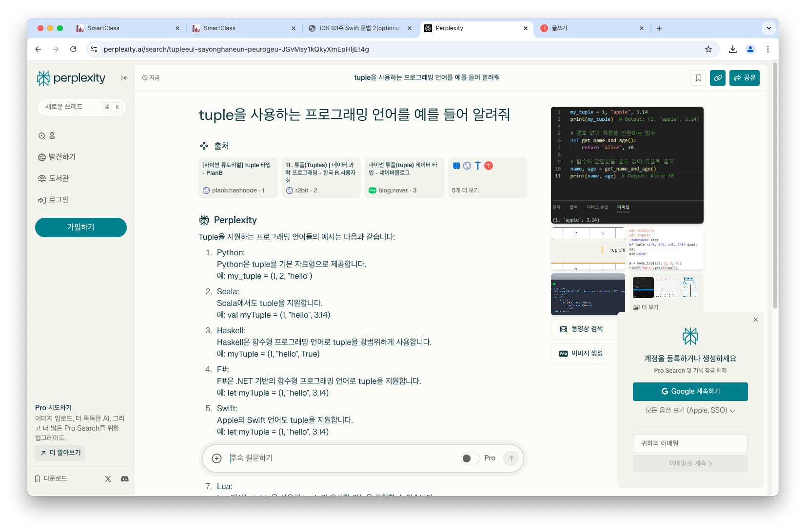This screenshot has width=806, height=532.
Task: View site information icon
Action: click(95, 49)
